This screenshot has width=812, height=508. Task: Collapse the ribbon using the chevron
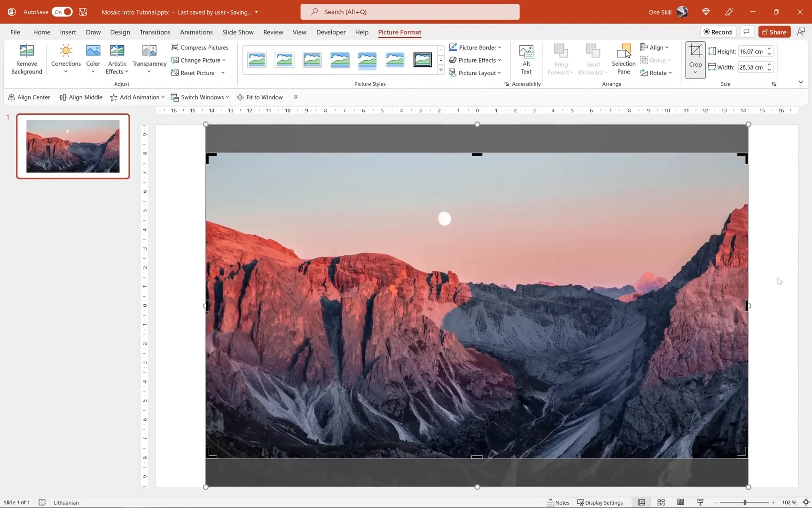(801, 82)
